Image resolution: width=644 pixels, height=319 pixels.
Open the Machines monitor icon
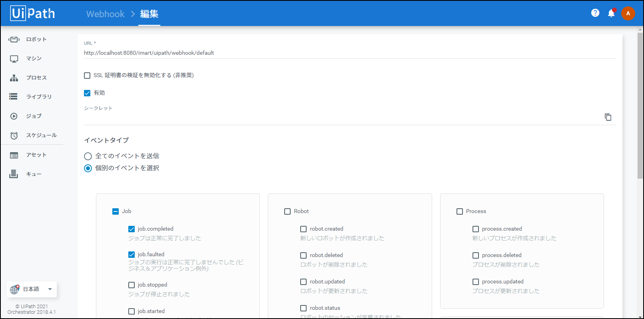coord(14,59)
